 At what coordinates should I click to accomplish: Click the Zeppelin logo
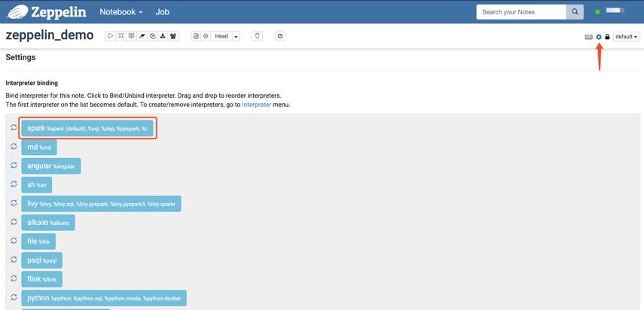point(47,12)
